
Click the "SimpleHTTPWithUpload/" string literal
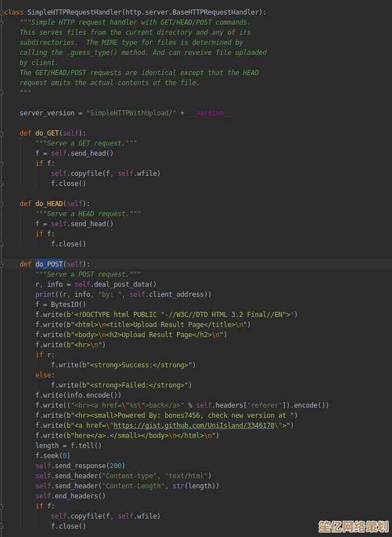pos(132,113)
